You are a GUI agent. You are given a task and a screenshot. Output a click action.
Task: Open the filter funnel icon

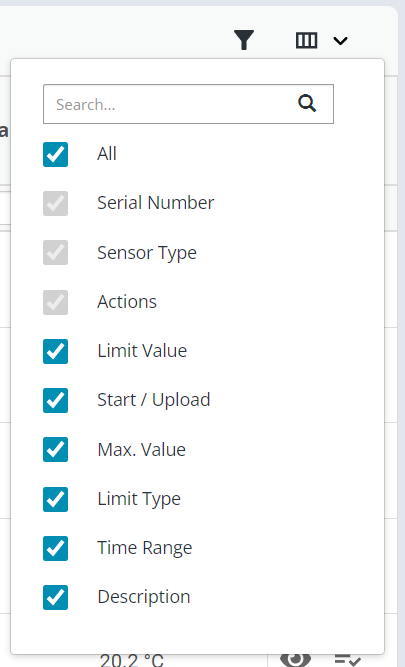[x=244, y=40]
